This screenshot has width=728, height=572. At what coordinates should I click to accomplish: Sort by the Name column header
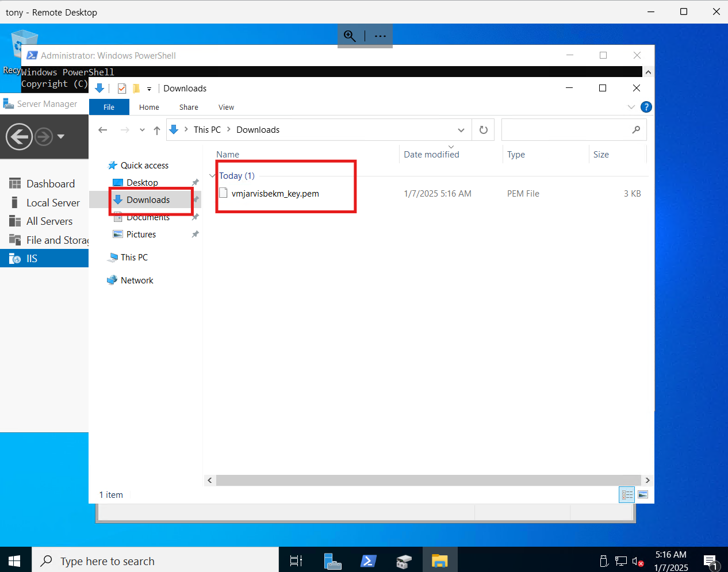228,155
